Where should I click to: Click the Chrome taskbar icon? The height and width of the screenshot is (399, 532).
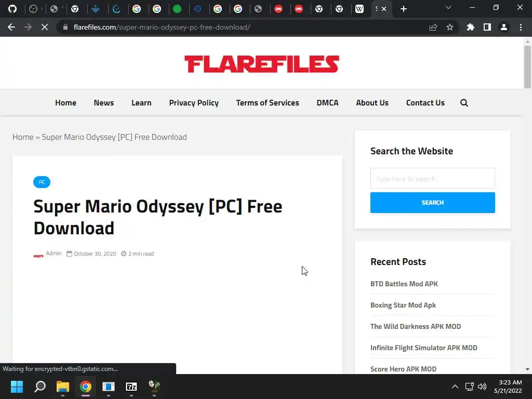click(86, 387)
